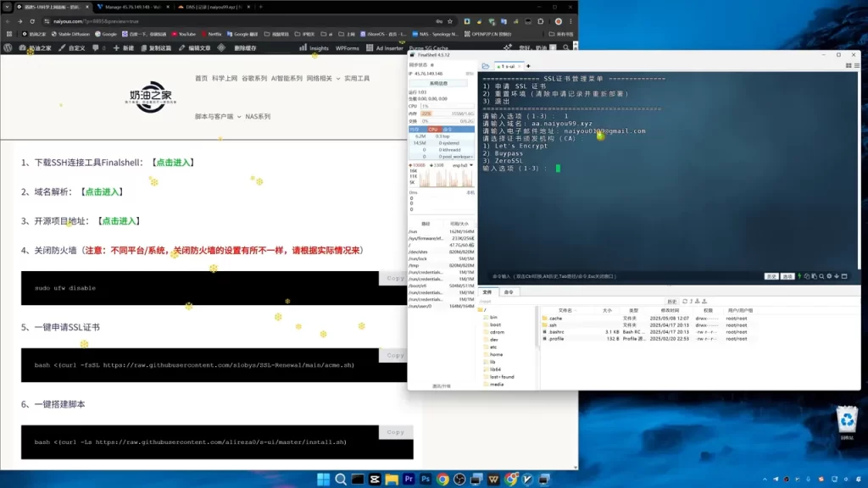The width and height of the screenshot is (868, 488).
Task: Open terminal settings gear icon
Action: 829,276
